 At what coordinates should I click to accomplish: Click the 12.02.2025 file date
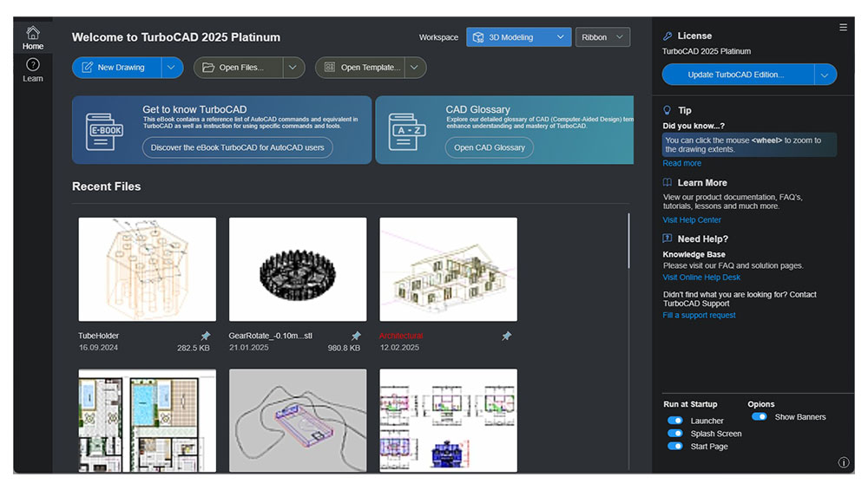(x=399, y=347)
